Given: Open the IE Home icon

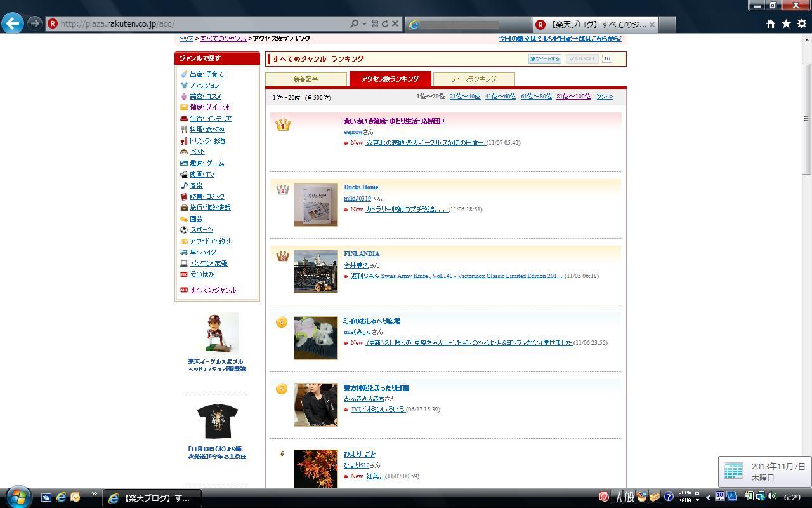Looking at the screenshot, I should click(x=770, y=23).
